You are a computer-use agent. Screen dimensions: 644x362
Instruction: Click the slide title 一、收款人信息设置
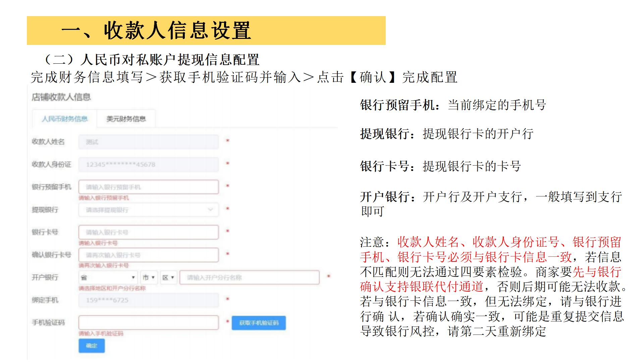pos(156,31)
